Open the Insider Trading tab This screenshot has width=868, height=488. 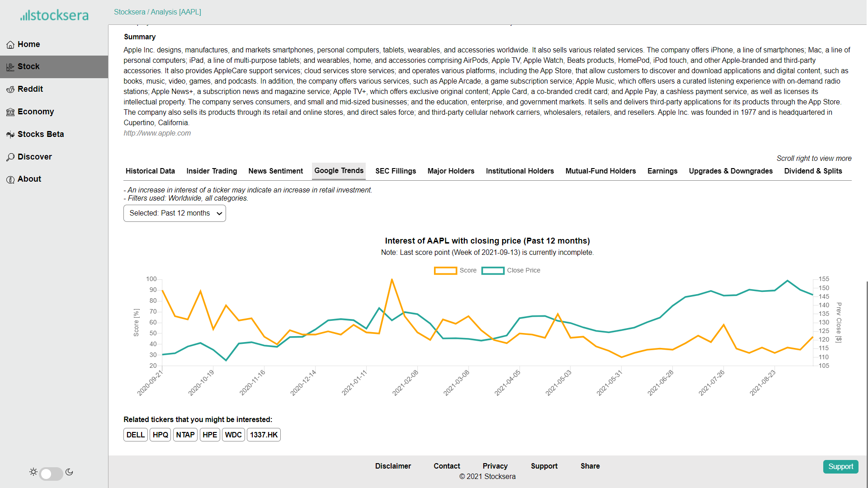point(212,171)
